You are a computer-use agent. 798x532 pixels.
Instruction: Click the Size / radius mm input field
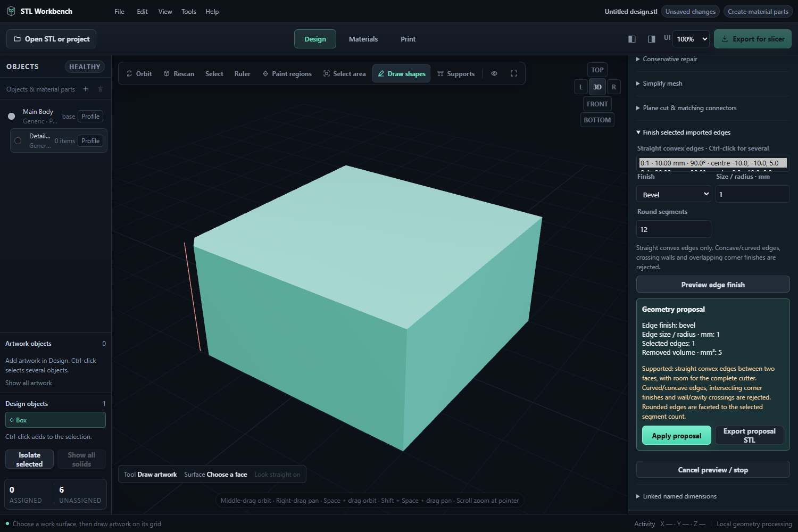(752, 194)
